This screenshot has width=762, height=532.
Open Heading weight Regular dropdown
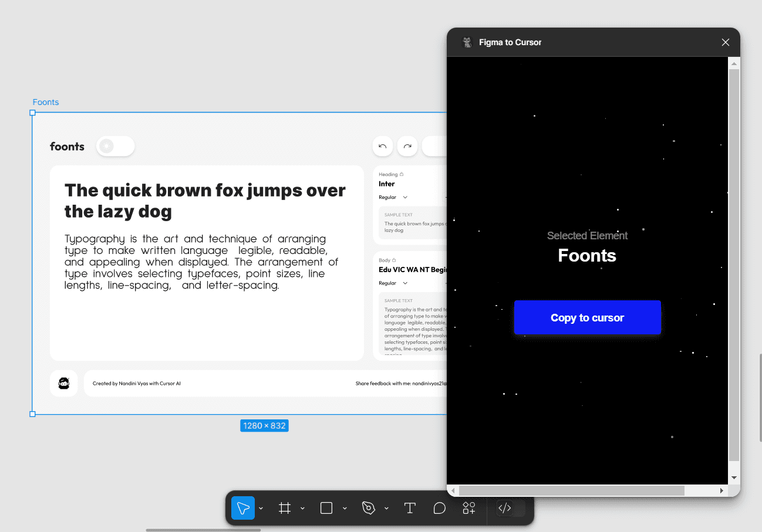coord(393,197)
